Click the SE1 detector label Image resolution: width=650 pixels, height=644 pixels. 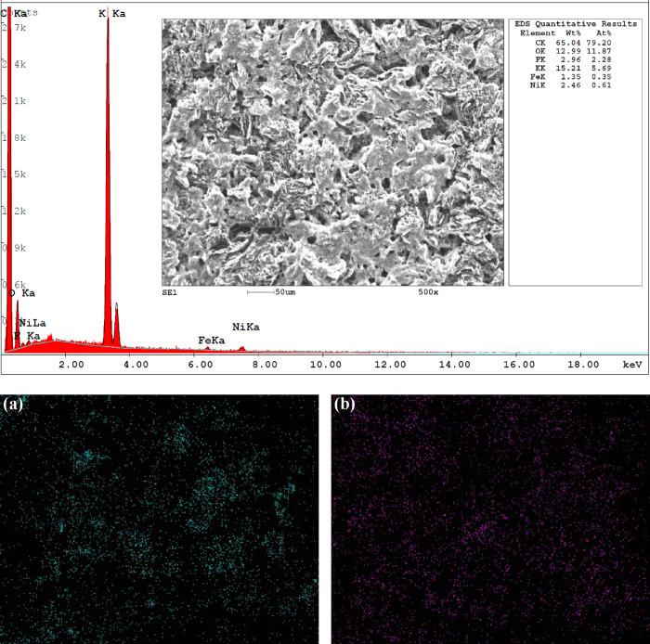pos(170,291)
